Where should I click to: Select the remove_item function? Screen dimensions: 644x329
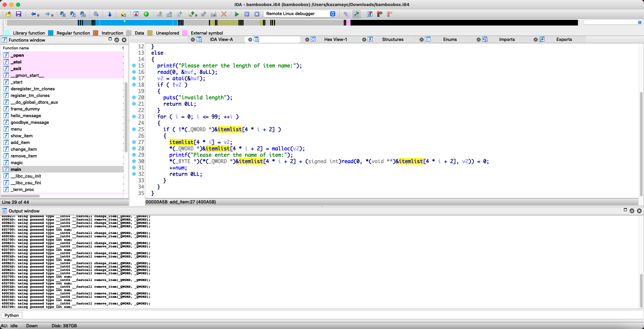(62, 156)
